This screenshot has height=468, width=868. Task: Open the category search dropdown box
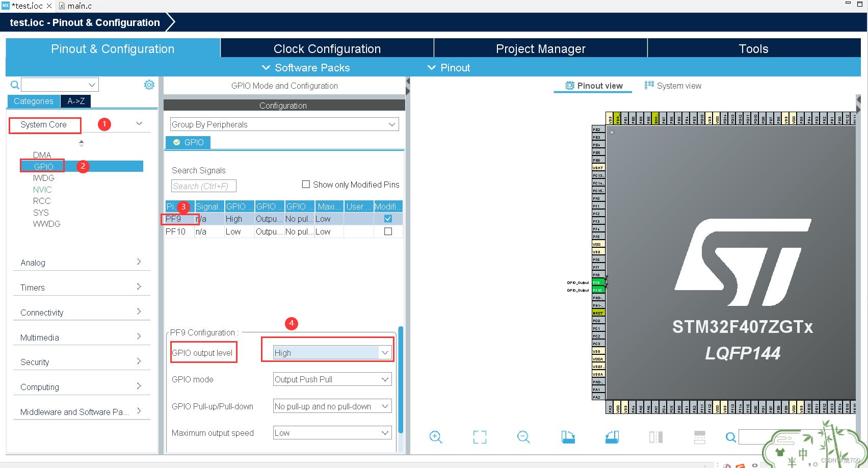[x=60, y=85]
